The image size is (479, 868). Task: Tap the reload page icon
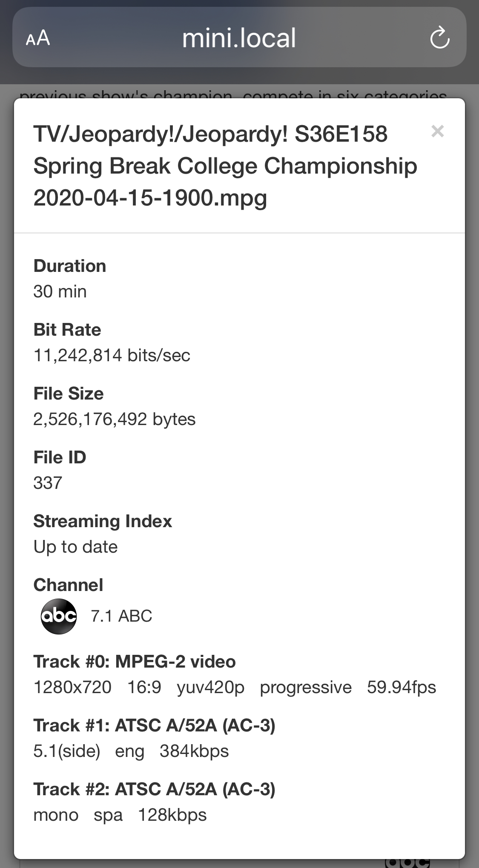tap(439, 38)
